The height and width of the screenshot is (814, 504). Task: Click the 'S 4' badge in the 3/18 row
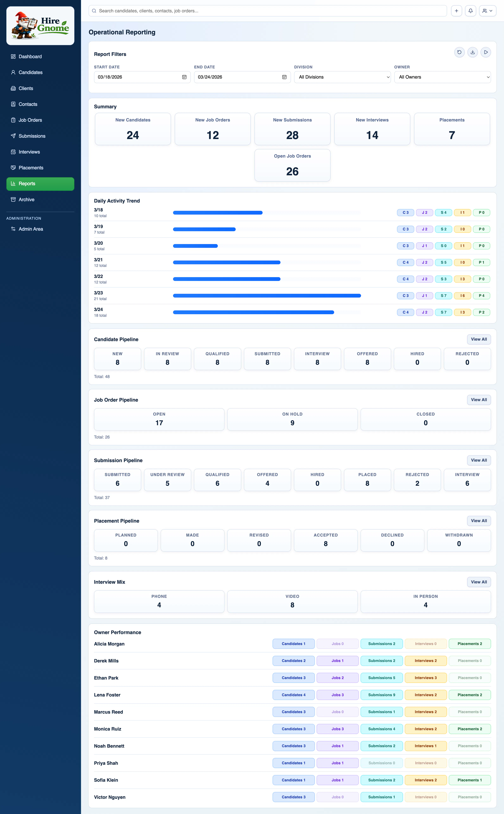pyautogui.click(x=444, y=213)
